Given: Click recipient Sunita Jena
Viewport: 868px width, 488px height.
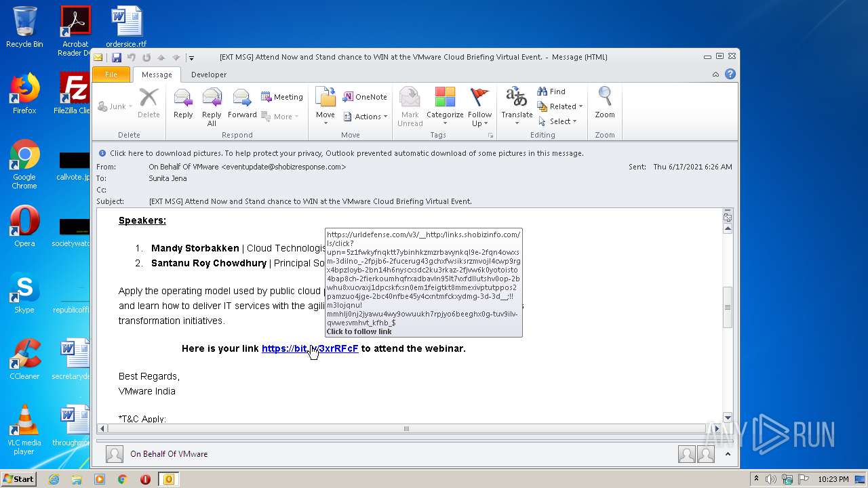Looking at the screenshot, I should tap(168, 178).
